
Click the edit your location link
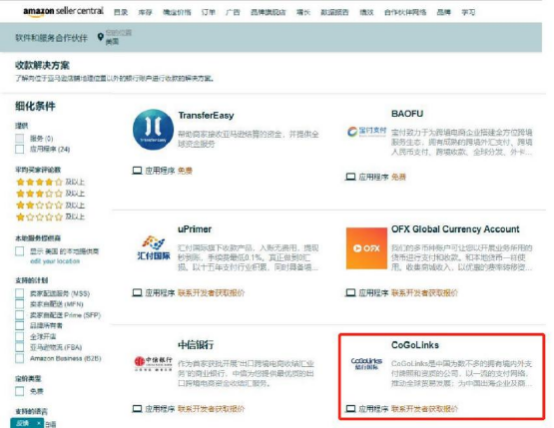pyautogui.click(x=55, y=261)
